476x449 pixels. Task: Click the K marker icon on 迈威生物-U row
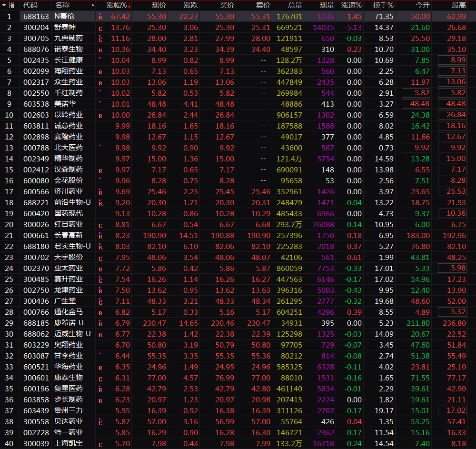(100, 335)
